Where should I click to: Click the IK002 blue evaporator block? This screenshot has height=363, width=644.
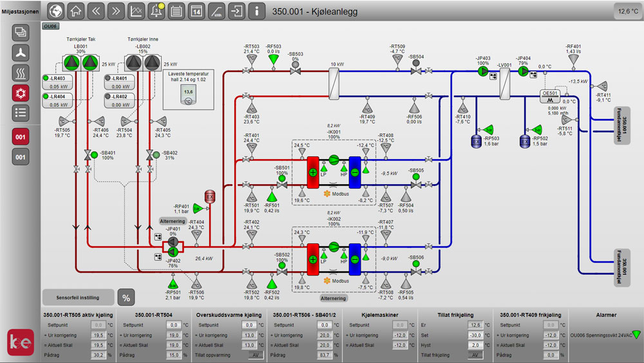point(355,259)
